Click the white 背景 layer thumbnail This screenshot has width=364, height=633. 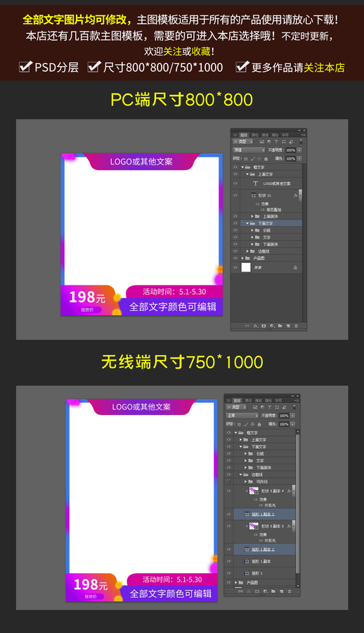tap(246, 267)
